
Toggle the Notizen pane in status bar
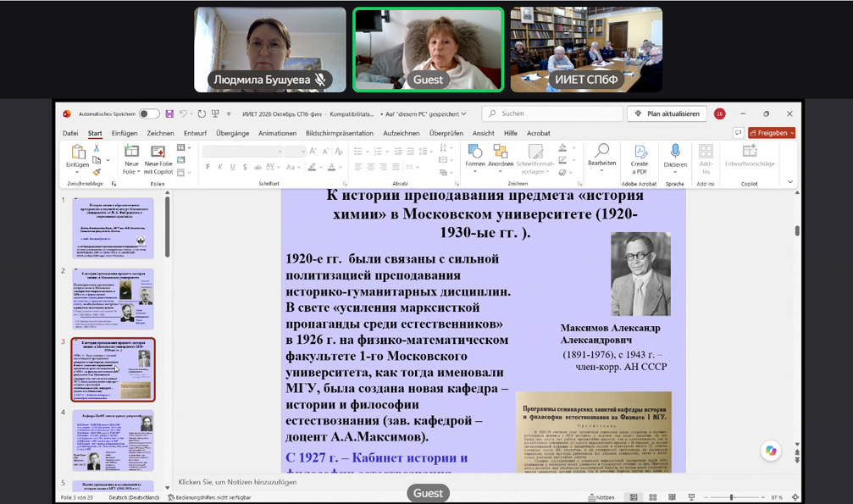click(601, 497)
